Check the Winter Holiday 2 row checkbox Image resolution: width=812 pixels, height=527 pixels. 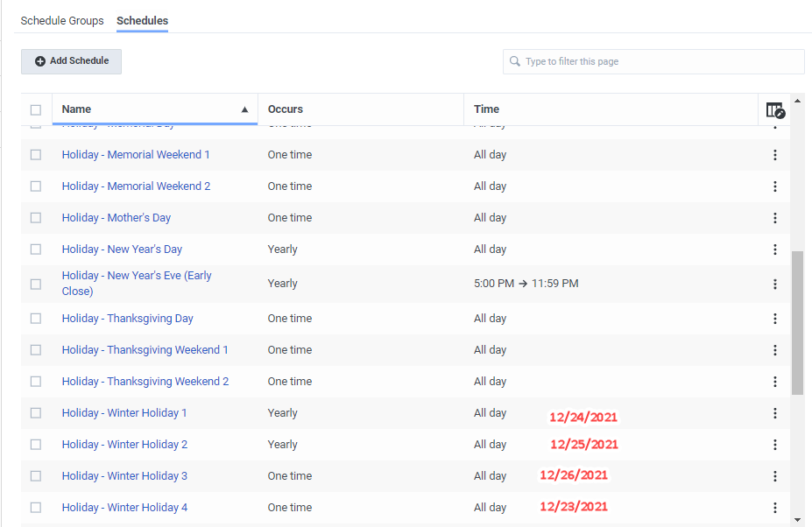click(x=36, y=445)
